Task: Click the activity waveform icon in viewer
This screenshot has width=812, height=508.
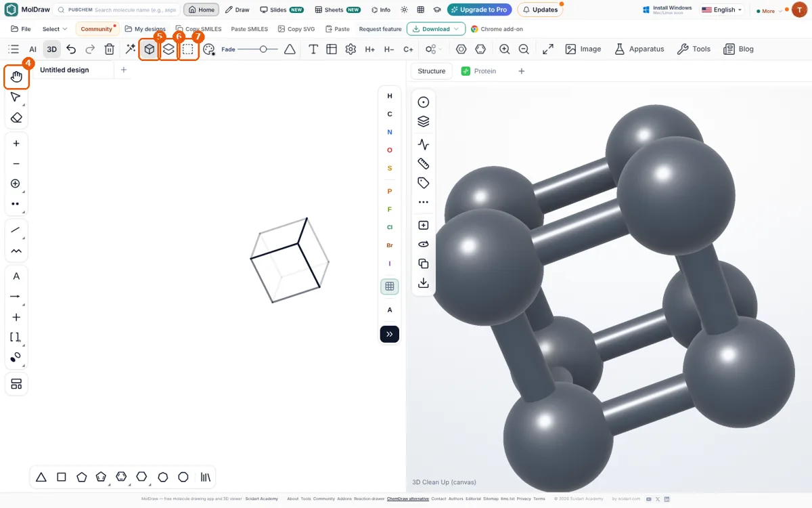Action: 424,144
